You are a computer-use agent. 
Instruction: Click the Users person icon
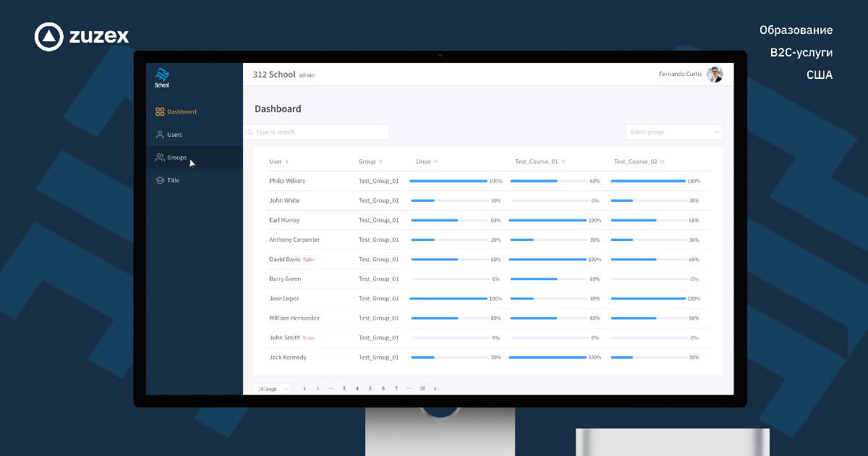[160, 135]
